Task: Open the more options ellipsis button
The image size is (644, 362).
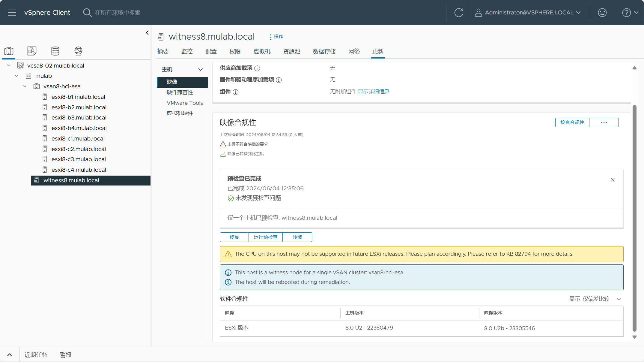Action: click(x=604, y=122)
